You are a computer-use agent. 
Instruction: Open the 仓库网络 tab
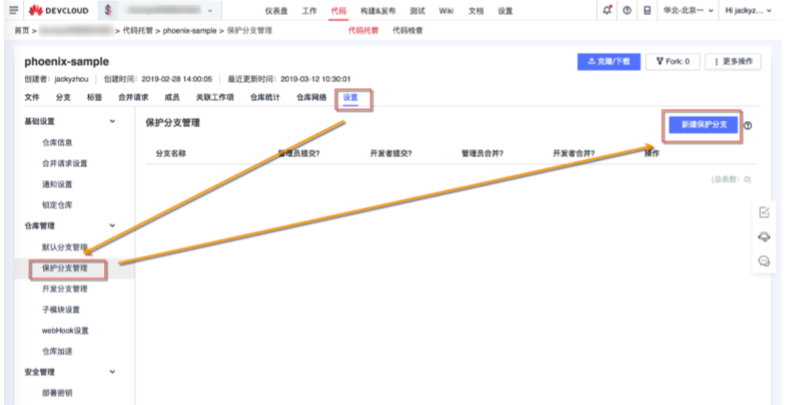pyautogui.click(x=311, y=97)
